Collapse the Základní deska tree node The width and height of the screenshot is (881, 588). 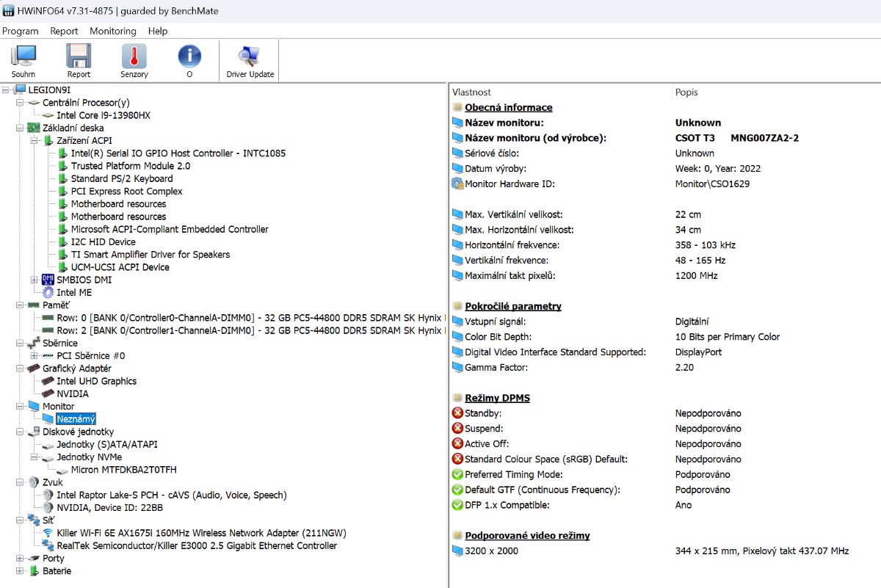click(20, 128)
